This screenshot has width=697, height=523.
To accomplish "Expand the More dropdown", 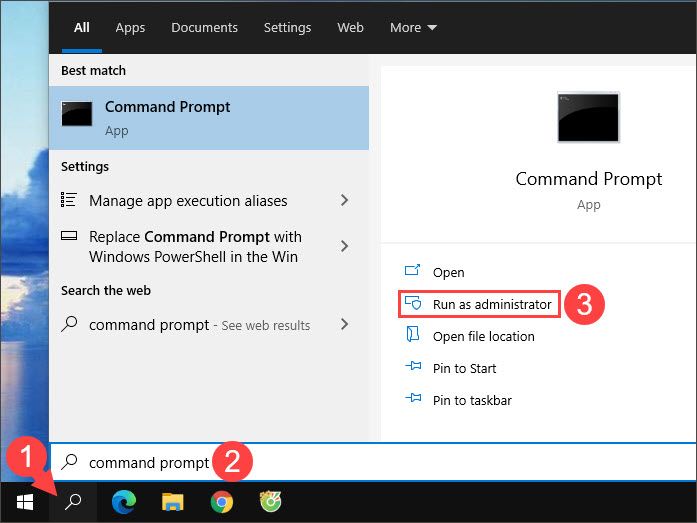I will tap(413, 28).
